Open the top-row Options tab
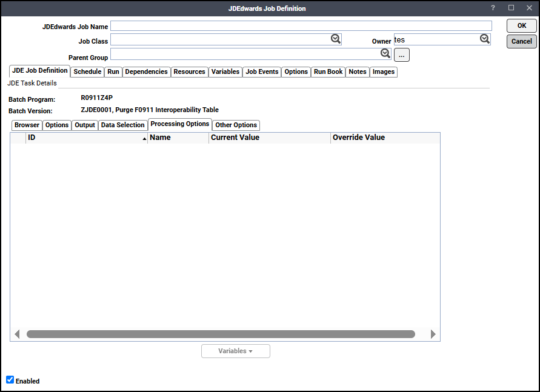This screenshot has width=540, height=392. pos(296,71)
